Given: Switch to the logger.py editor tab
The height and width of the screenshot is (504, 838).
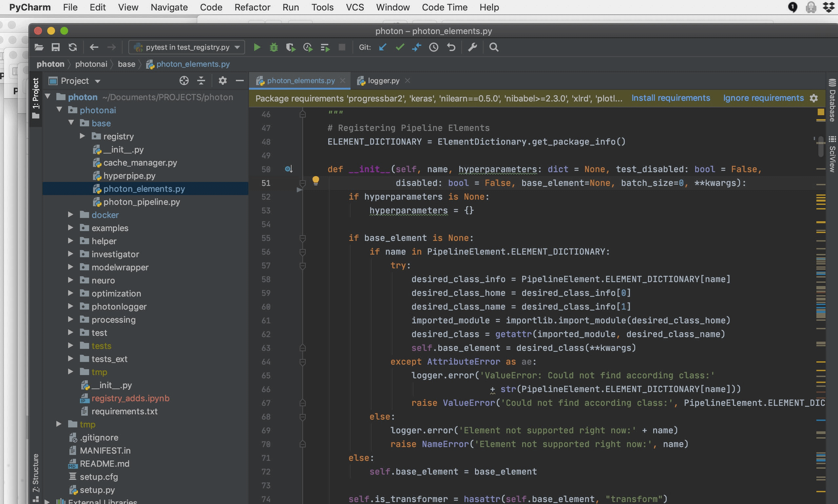Looking at the screenshot, I should coord(384,81).
